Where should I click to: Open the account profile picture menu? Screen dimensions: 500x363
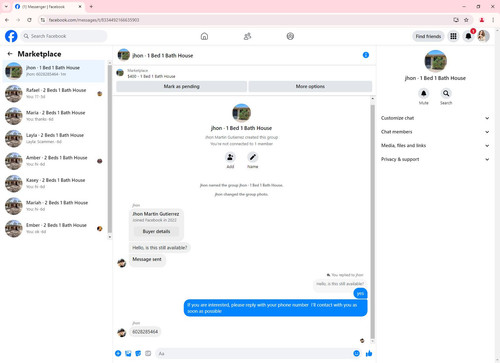[x=483, y=36]
